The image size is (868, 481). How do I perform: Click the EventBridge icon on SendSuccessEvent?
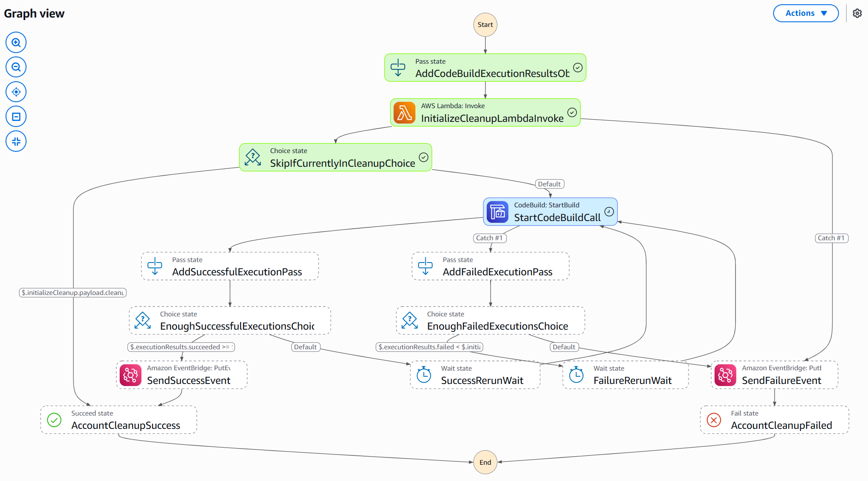tap(130, 375)
